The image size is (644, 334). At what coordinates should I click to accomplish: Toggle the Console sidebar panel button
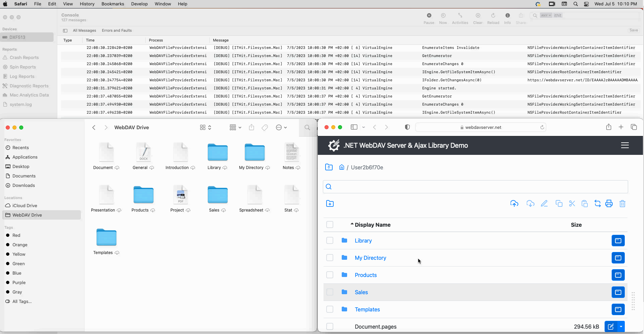tap(65, 30)
